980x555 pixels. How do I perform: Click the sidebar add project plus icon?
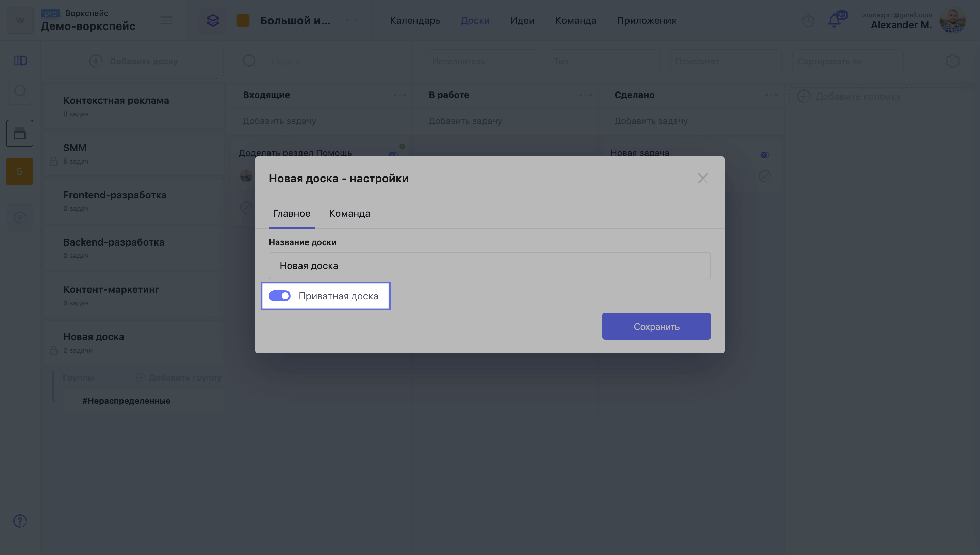click(20, 218)
